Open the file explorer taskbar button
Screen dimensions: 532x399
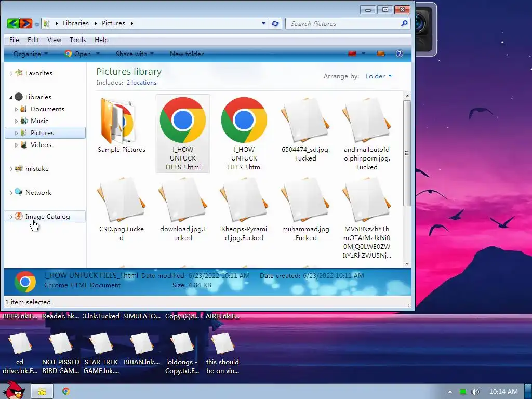(x=42, y=392)
